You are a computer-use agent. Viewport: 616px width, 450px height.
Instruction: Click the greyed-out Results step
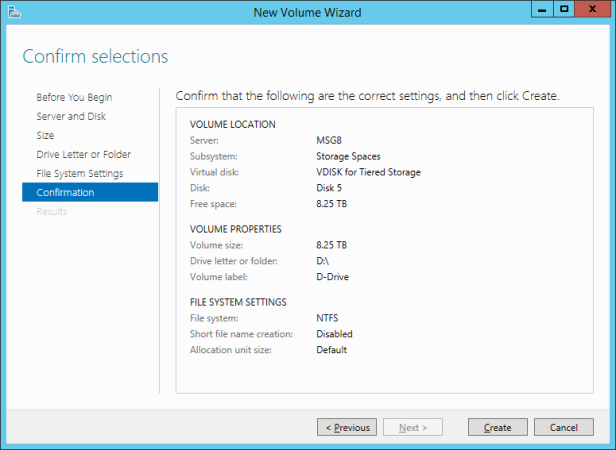coord(52,211)
